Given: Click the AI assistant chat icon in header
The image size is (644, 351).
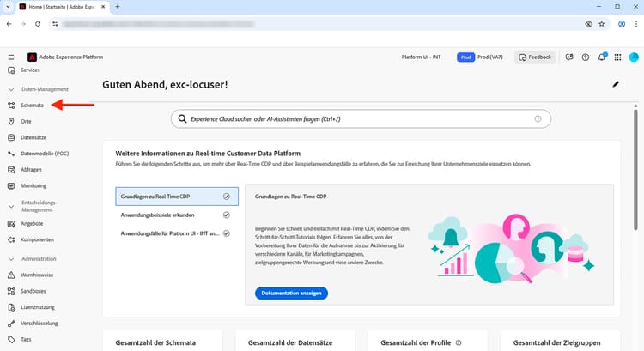Looking at the screenshot, I should click(x=569, y=57).
